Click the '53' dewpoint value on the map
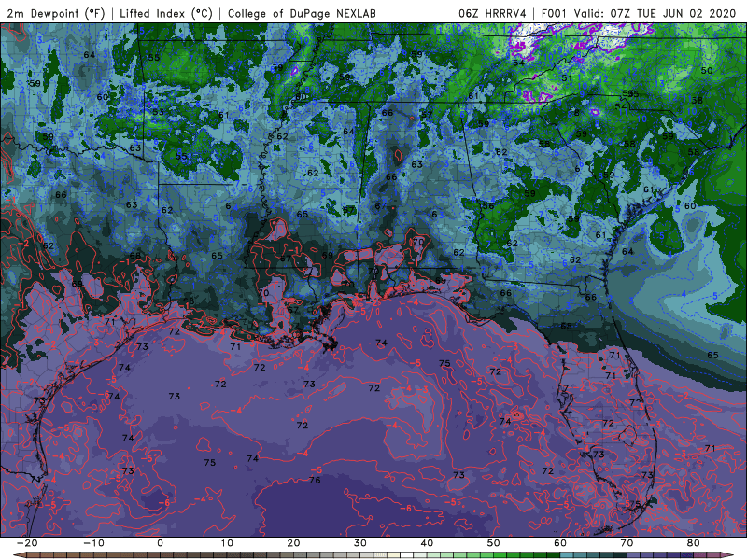 coord(158,112)
